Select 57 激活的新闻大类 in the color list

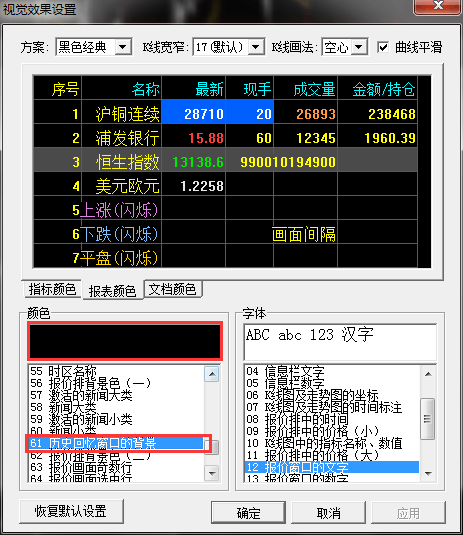[90, 395]
